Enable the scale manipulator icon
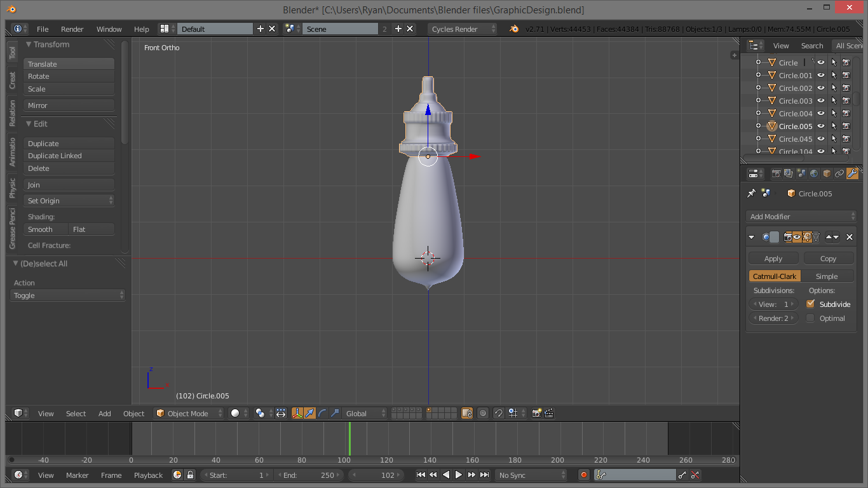The image size is (868, 488). coord(334,413)
